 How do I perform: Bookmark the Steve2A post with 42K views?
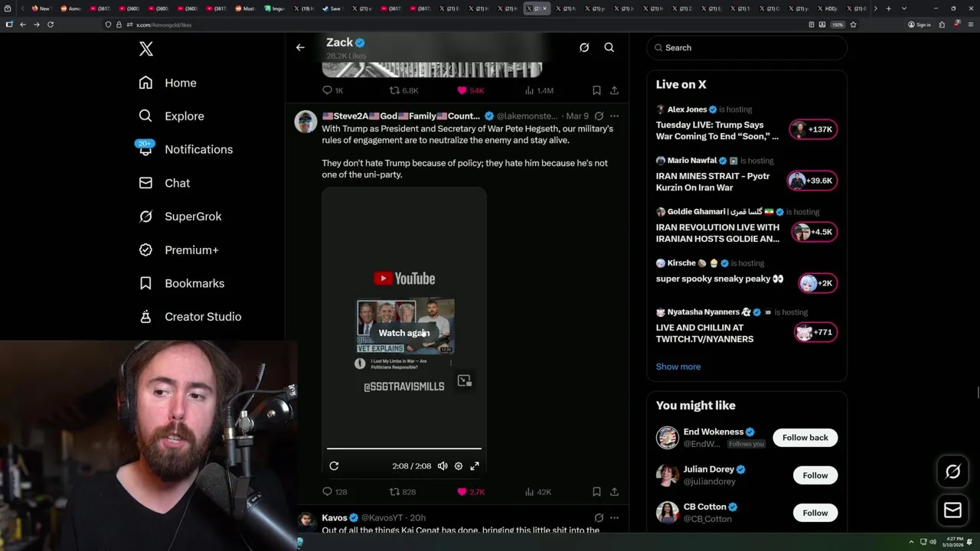596,492
